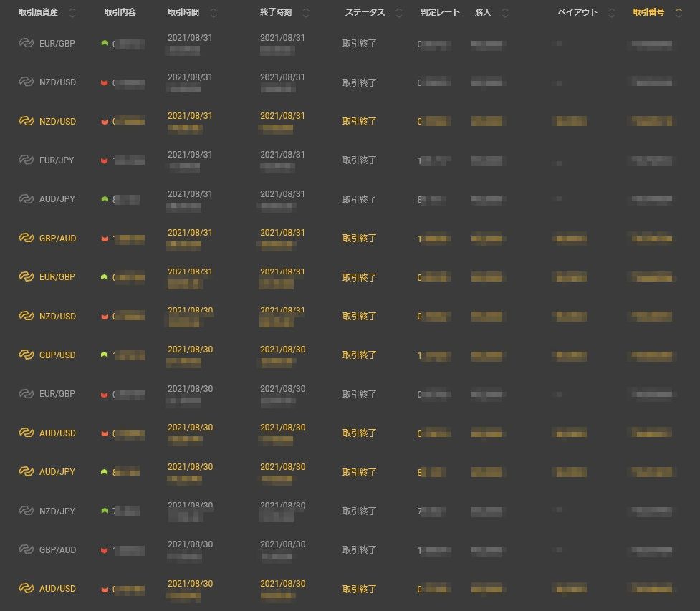The height and width of the screenshot is (611, 700).
Task: Sort trades by ペイアウト sort arrows
Action: [x=611, y=13]
